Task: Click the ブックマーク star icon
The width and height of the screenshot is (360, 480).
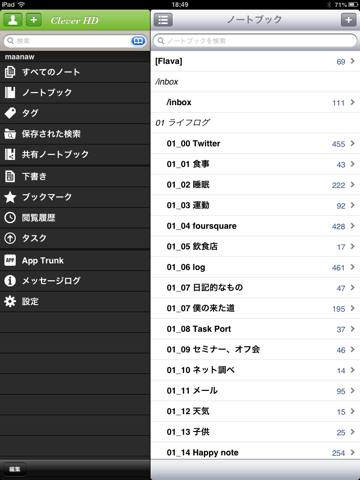Action: 10,197
